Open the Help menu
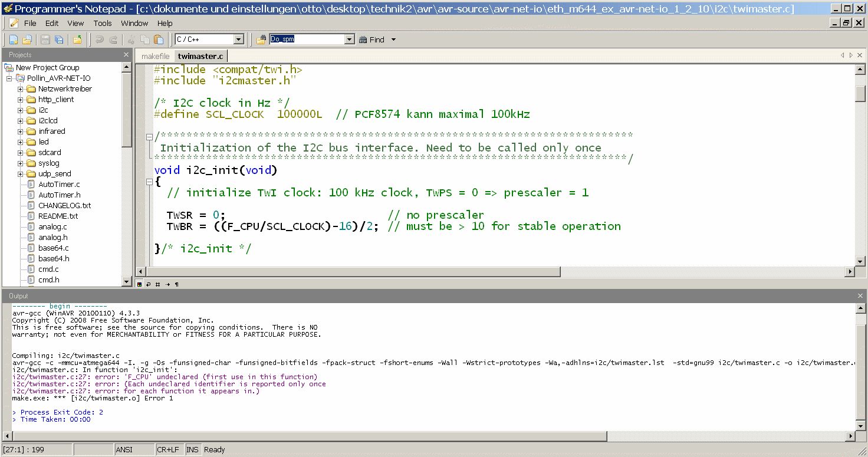868x457 pixels. point(165,23)
